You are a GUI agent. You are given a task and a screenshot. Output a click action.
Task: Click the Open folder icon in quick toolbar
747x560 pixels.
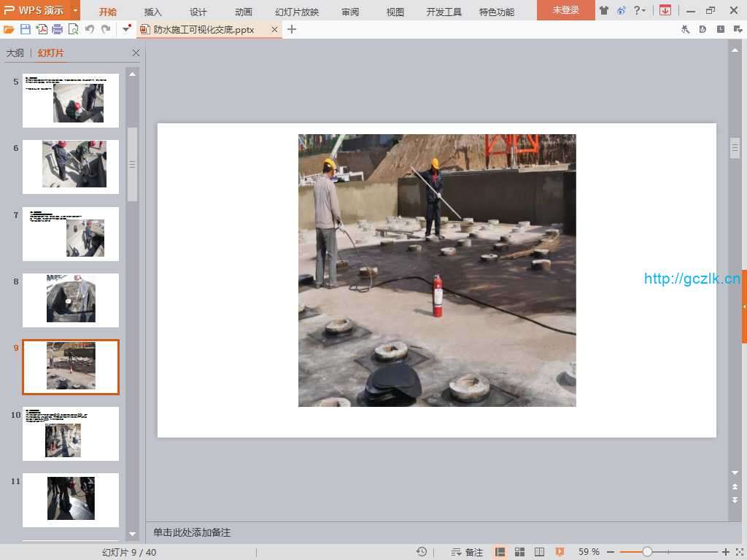[9, 29]
